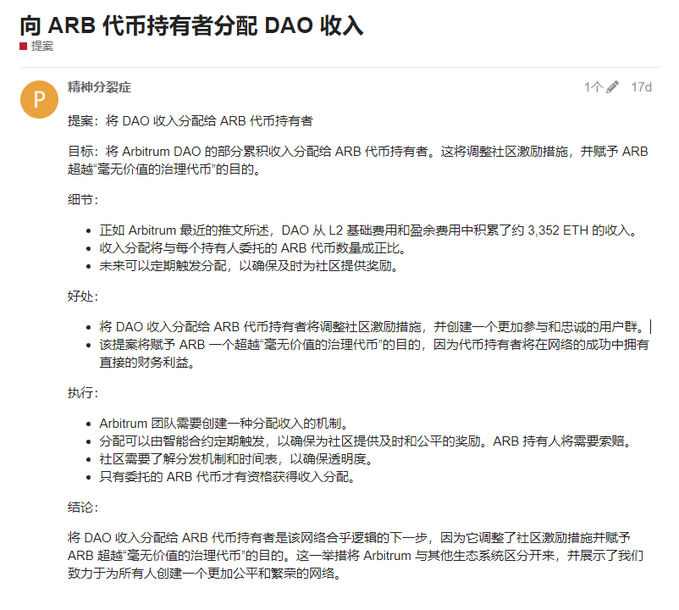Open the post title about distributing DAO revenue
This screenshot has height=610, width=679.
pyautogui.click(x=191, y=25)
